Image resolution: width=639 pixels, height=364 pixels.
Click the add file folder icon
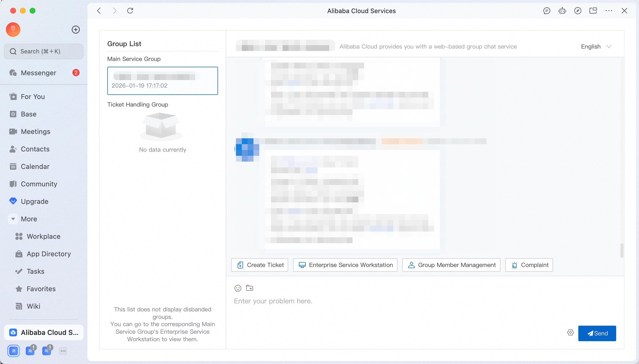249,288
